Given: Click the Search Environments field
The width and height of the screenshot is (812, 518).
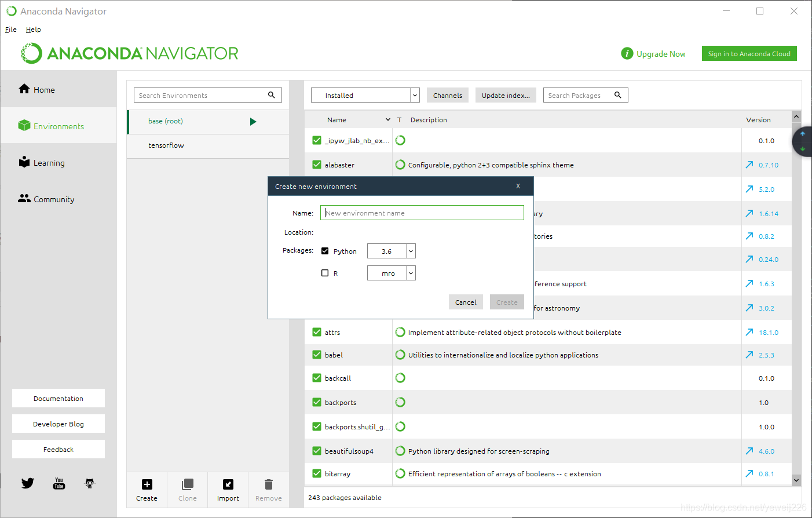Looking at the screenshot, I should pos(208,95).
